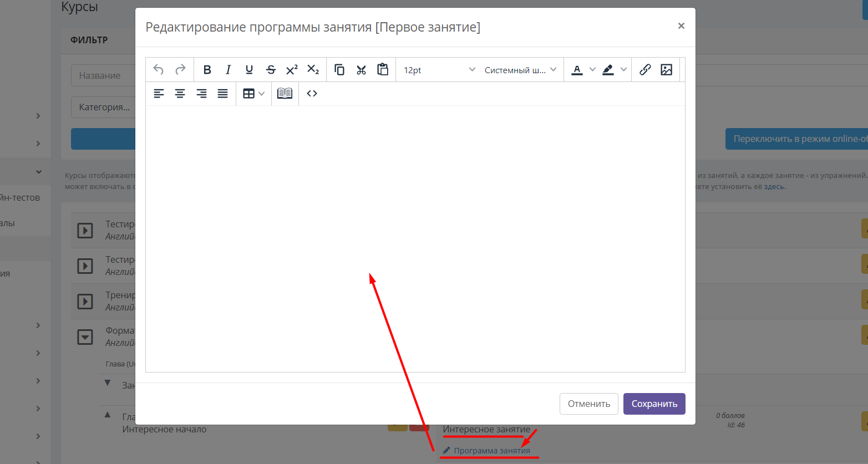Save the program with Сохранить

coord(654,404)
